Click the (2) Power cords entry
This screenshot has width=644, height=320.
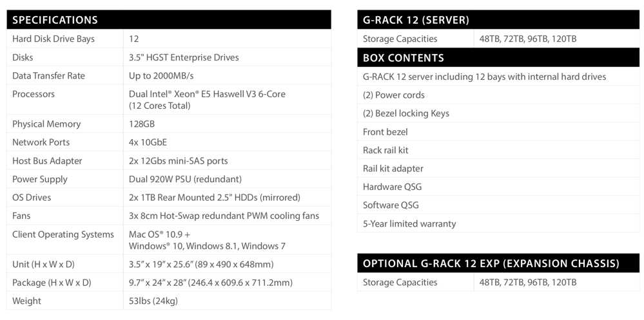[394, 95]
